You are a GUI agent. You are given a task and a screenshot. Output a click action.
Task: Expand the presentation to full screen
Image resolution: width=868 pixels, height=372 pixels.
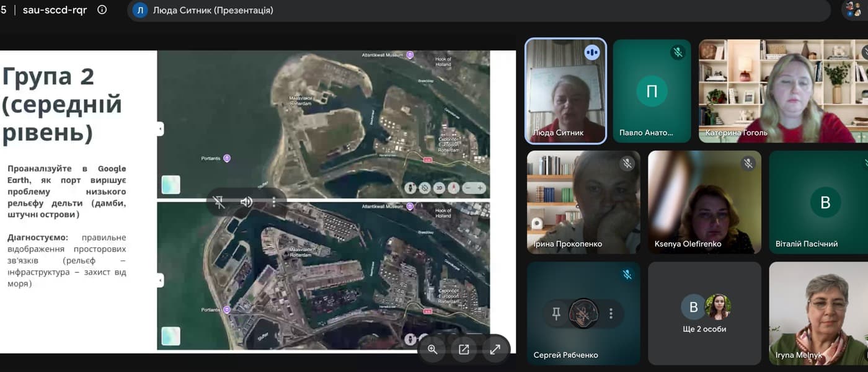pos(495,349)
